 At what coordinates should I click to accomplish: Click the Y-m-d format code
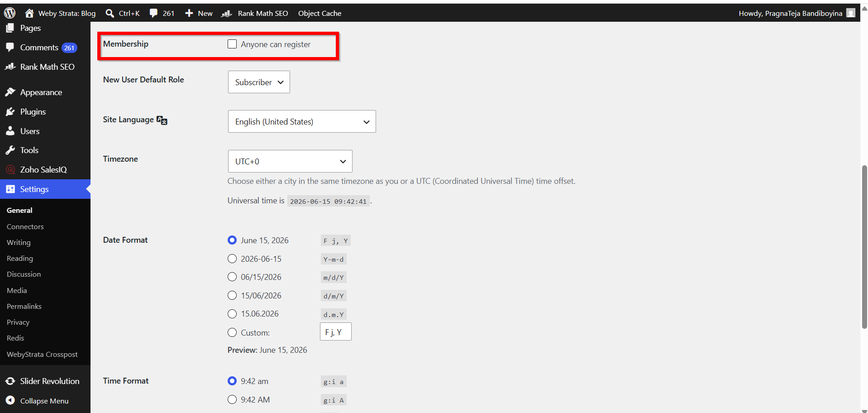[334, 259]
